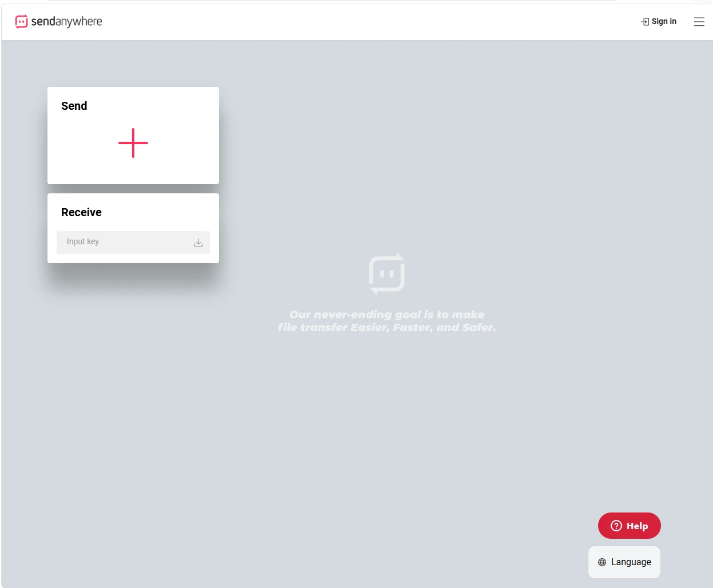This screenshot has height=588, width=713.
Task: Click the red plus icon to add files
Action: 133,143
